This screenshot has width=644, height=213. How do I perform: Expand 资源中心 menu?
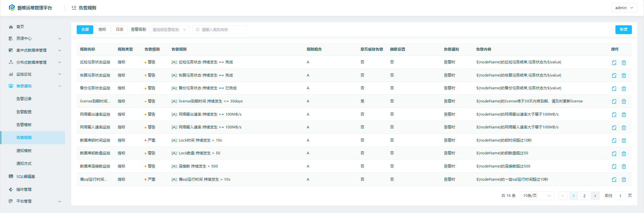pyautogui.click(x=33, y=38)
